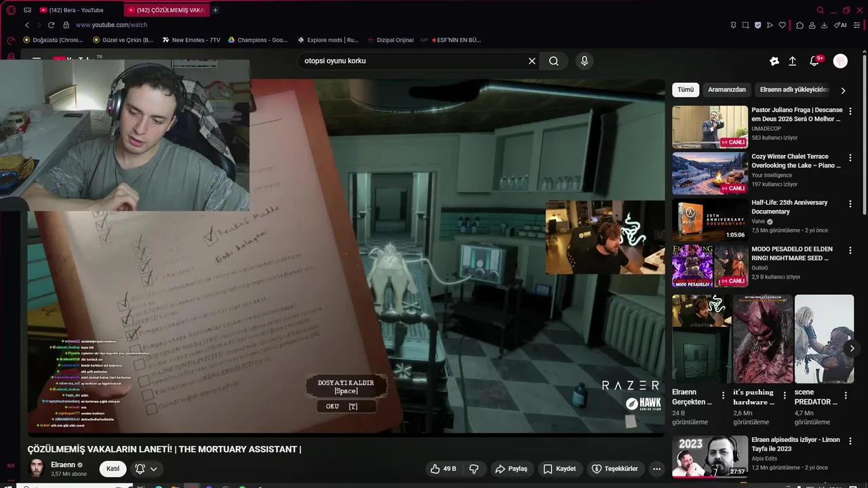The height and width of the screenshot is (488, 868).
Task: Open options for Half-Life documentary
Action: [x=850, y=203]
